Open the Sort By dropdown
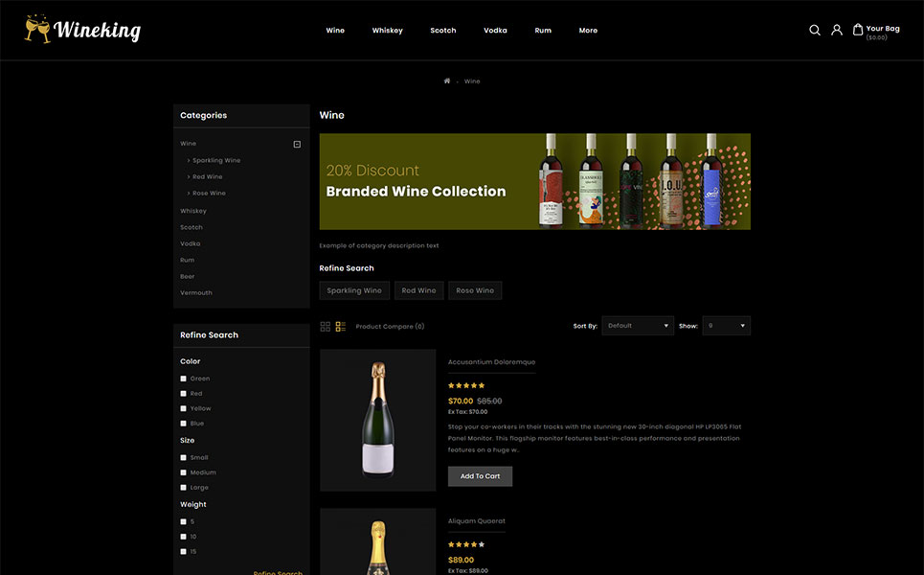 [x=638, y=326]
